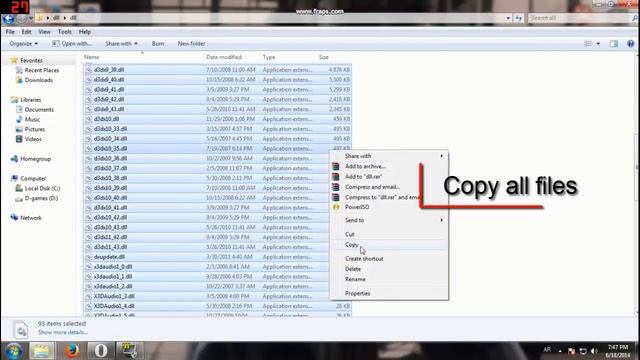Click New folder in toolbar

click(191, 44)
